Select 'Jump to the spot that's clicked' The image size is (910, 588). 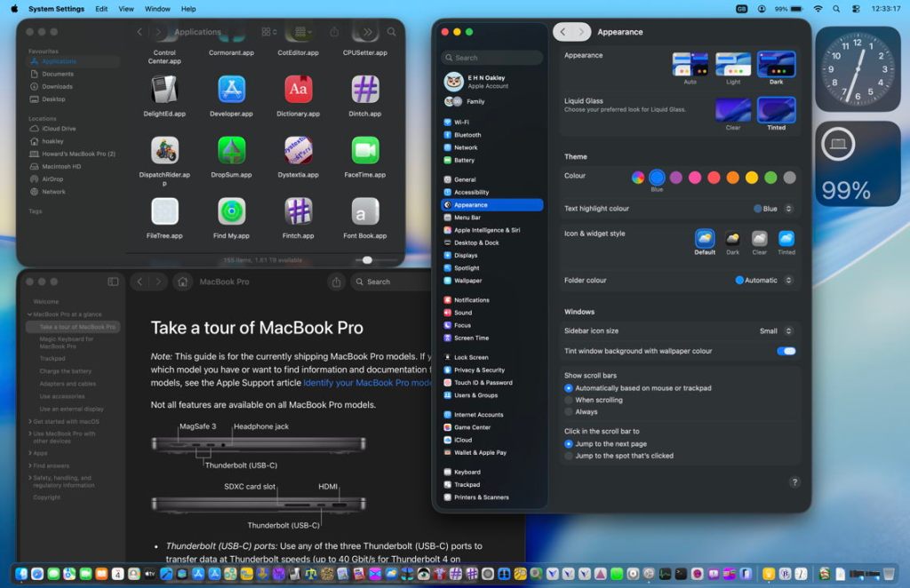(569, 456)
